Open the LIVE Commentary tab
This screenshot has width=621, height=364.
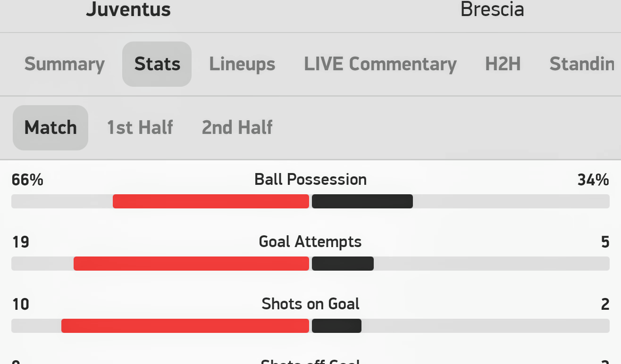380,64
